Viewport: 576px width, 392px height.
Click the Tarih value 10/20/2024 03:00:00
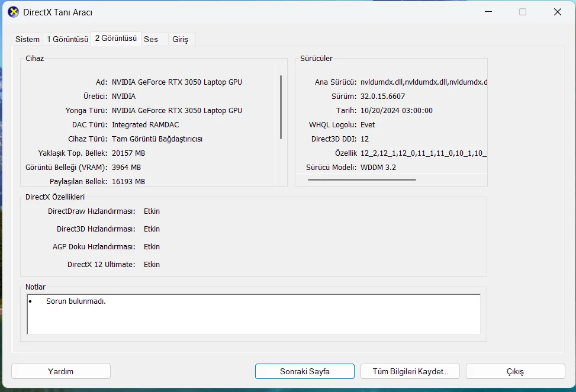[397, 111]
